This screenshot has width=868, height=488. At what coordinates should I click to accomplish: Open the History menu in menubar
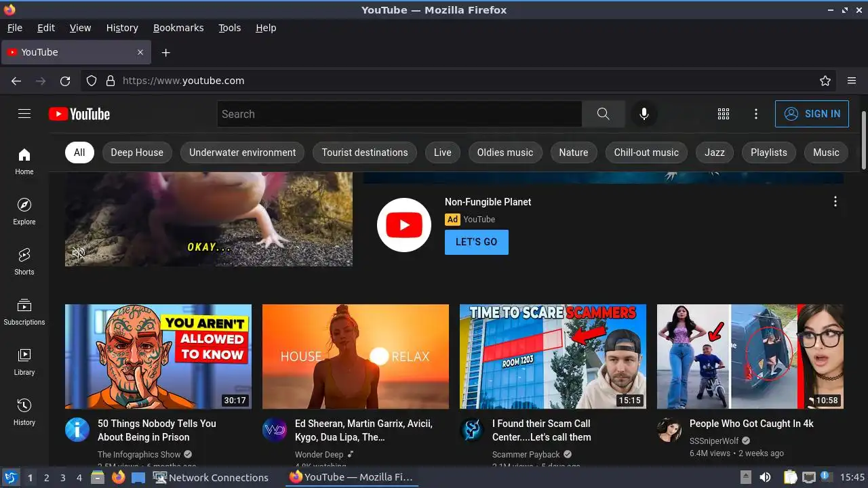tap(122, 28)
